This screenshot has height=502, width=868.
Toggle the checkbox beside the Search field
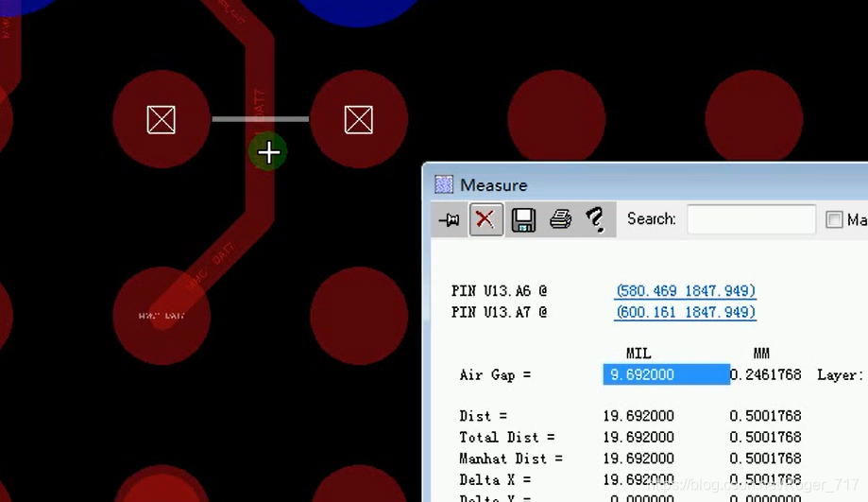tap(834, 219)
